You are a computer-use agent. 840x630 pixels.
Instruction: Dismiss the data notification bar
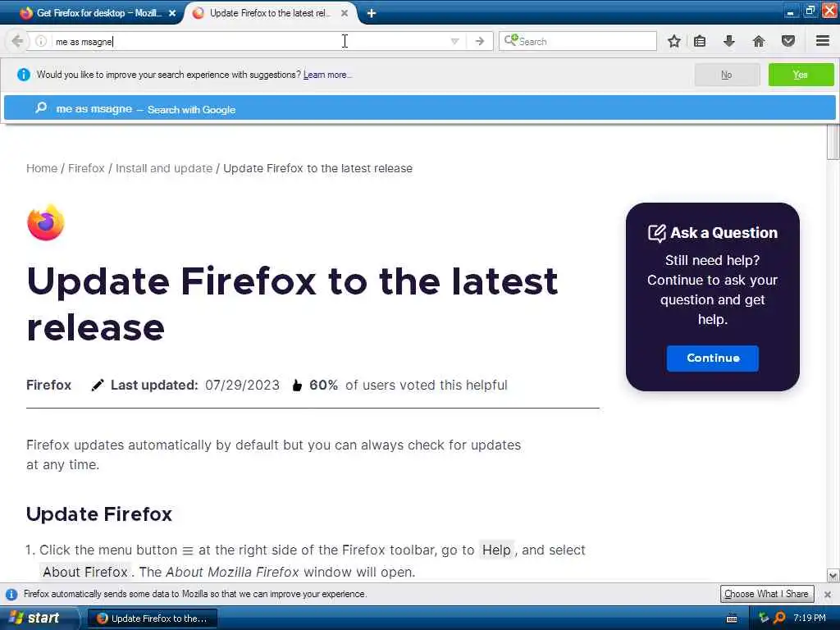(827, 594)
